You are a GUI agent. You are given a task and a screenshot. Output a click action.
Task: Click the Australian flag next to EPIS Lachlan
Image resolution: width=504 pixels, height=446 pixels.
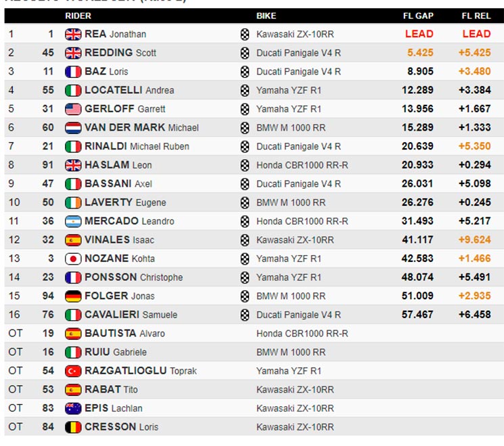[x=73, y=408]
